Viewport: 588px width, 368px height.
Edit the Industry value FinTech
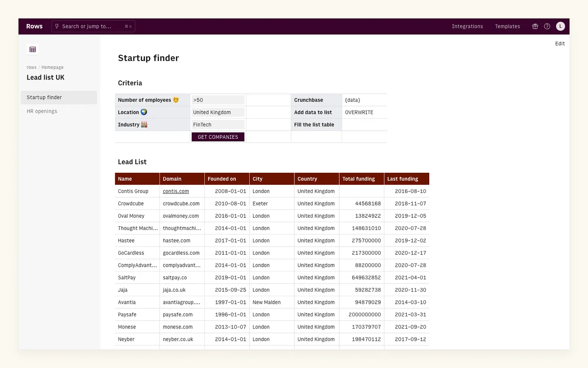click(218, 125)
